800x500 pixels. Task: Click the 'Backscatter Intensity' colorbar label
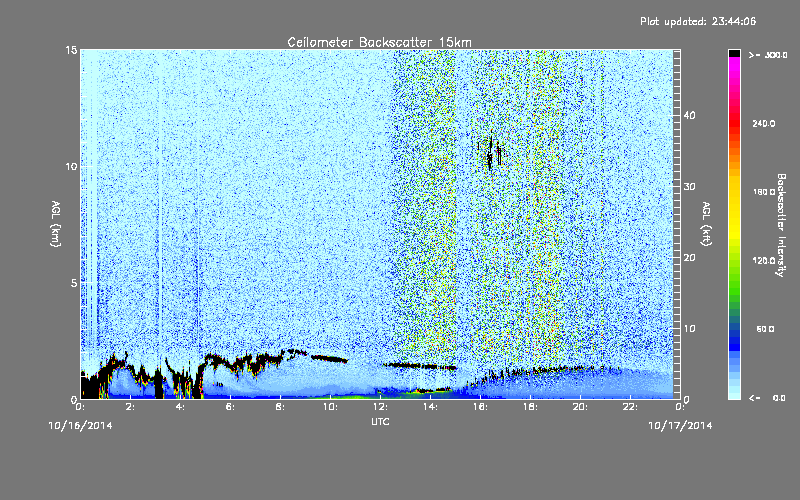781,225
